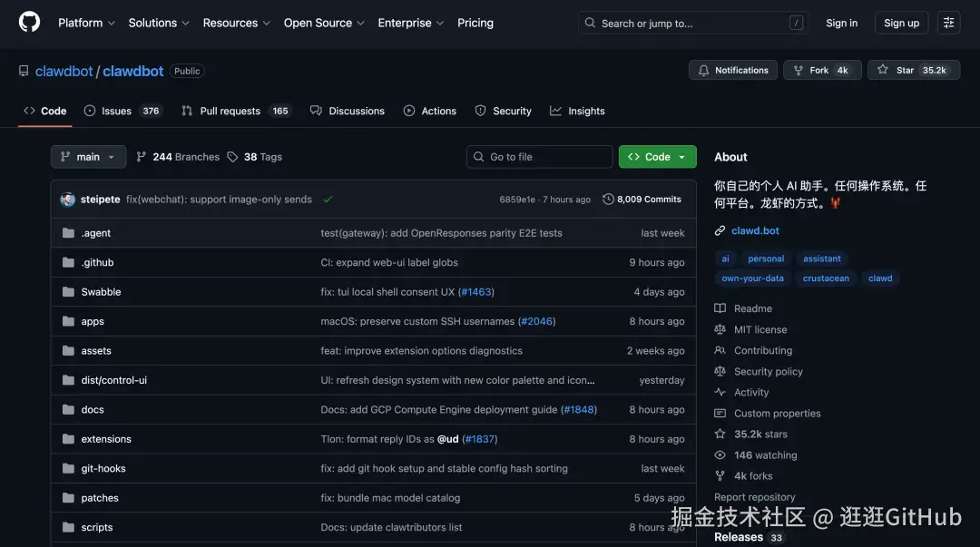The image size is (980, 547).
Task: Click the docs folder icon
Action: [68, 409]
